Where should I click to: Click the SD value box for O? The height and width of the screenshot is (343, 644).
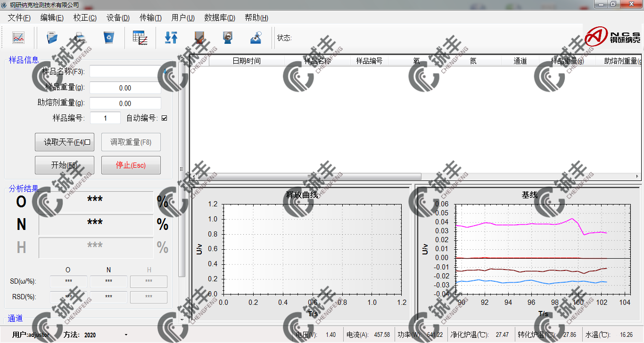coord(69,282)
